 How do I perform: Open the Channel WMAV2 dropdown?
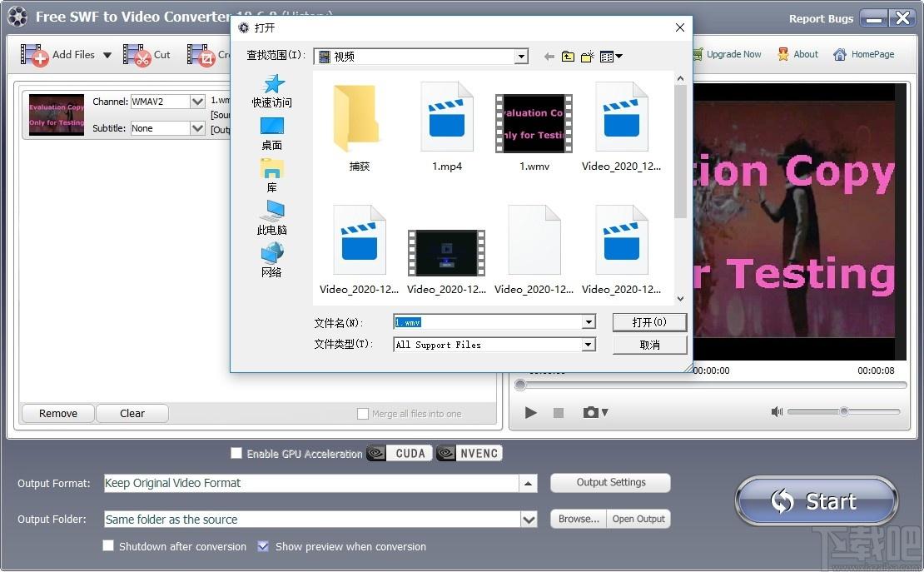(x=198, y=102)
